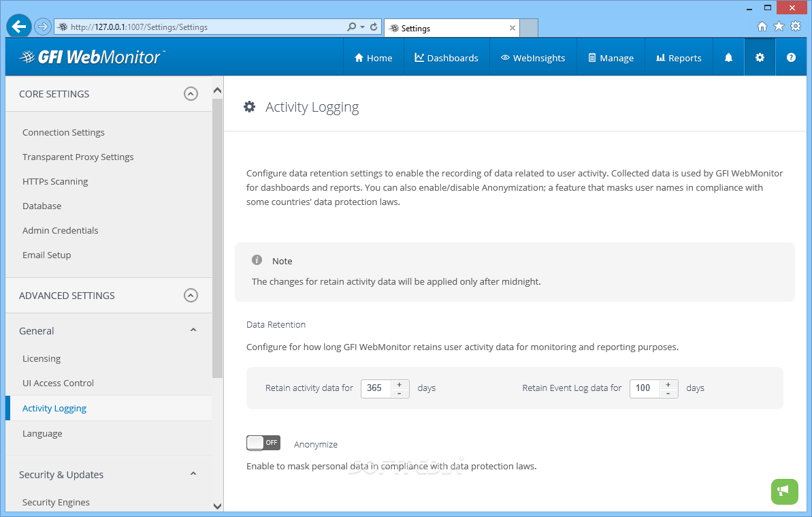This screenshot has width=812, height=517.
Task: Click the browser Home icon
Action: pos(762,27)
